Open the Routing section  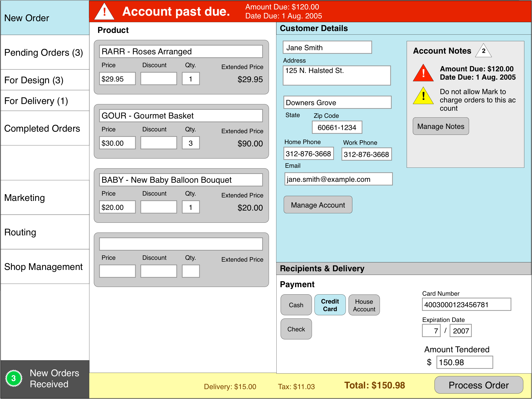pyautogui.click(x=20, y=232)
